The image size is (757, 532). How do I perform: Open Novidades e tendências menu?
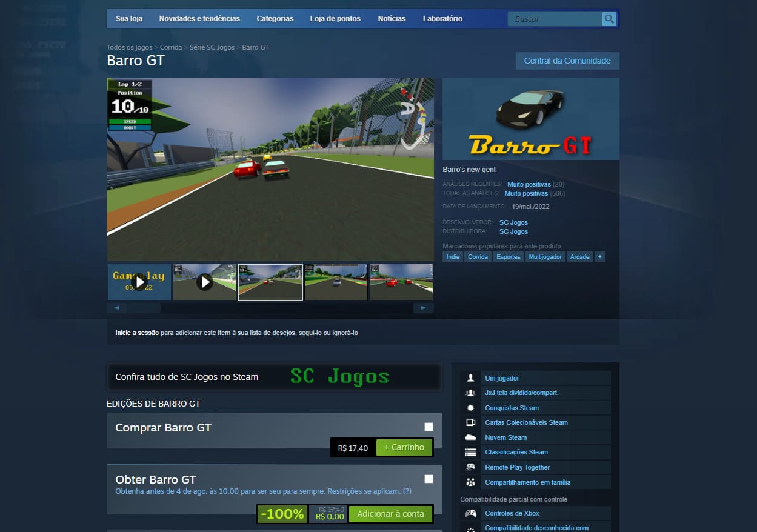(199, 19)
